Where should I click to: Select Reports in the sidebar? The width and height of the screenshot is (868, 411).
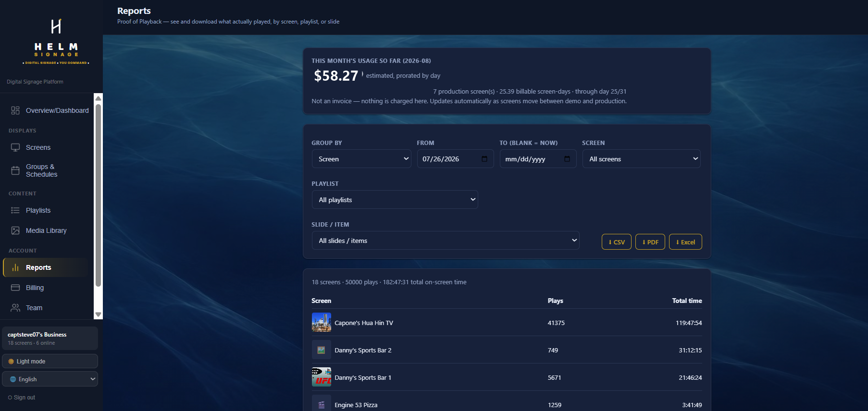[x=47, y=267]
